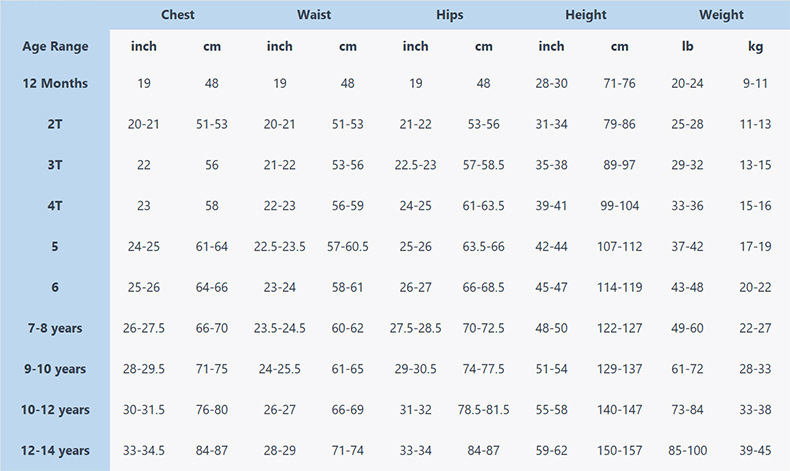Click the Age Range header cell
The image size is (790, 471).
(55, 46)
